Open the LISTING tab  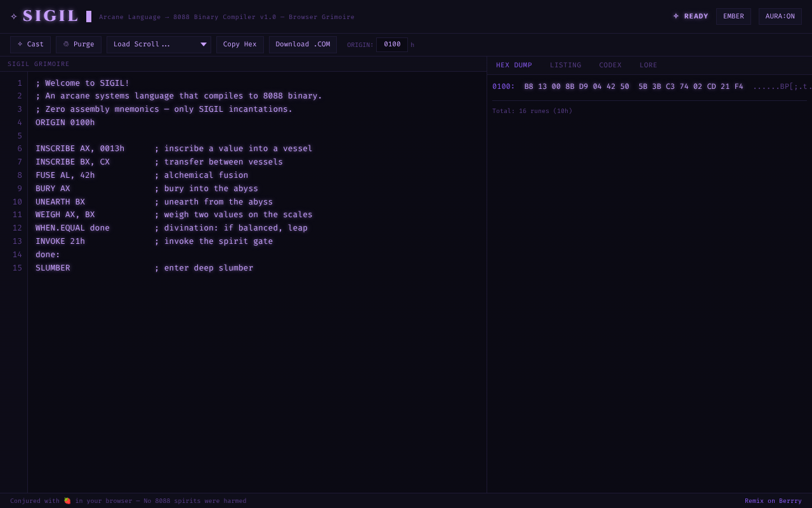(565, 65)
